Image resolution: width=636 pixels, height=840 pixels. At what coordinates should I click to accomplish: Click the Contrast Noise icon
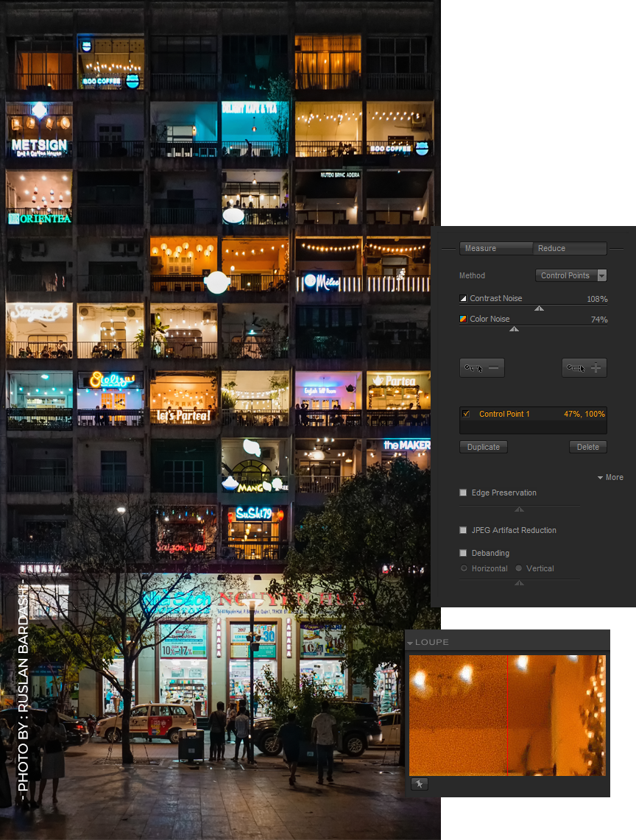(x=463, y=298)
